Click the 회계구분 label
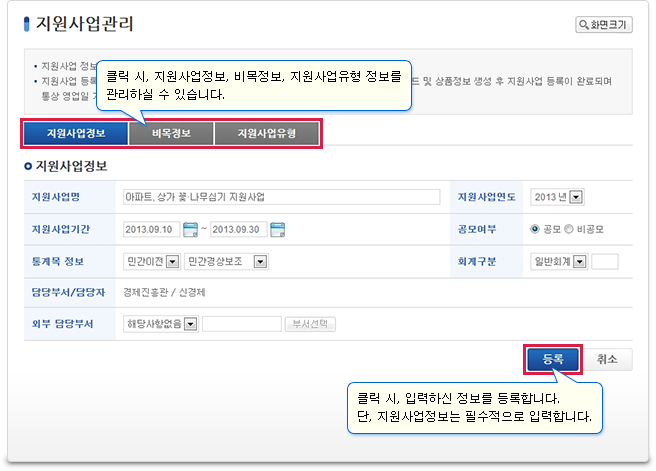 (x=477, y=261)
